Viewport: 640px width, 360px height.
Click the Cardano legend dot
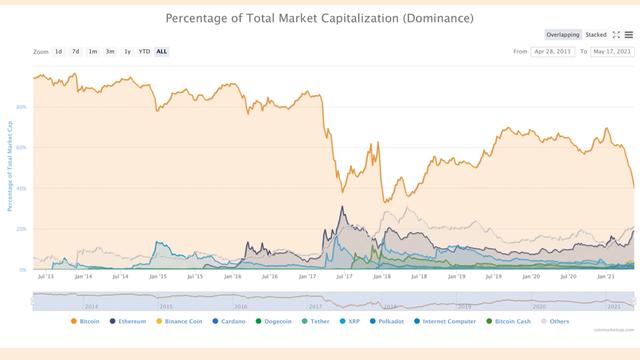[x=216, y=321]
